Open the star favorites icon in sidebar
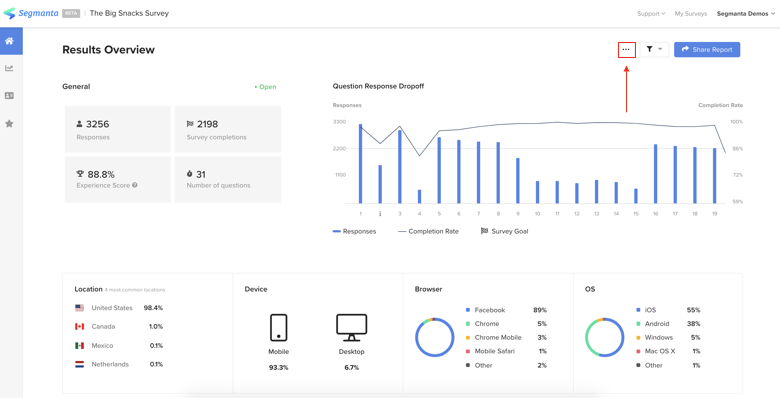Image resolution: width=780 pixels, height=398 pixels. point(9,123)
